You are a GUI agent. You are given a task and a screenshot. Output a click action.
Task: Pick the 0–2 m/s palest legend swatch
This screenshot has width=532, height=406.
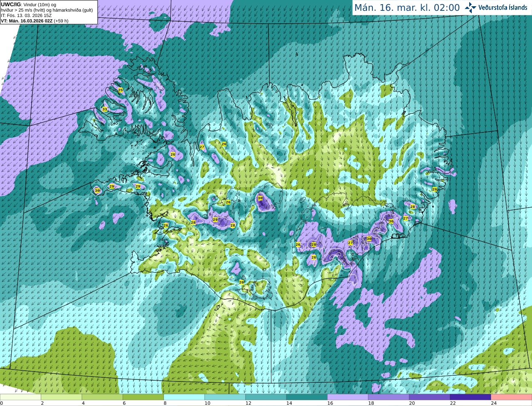(x=21, y=397)
